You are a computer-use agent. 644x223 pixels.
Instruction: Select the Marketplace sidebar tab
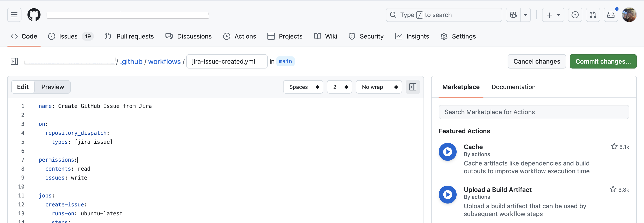(x=461, y=87)
